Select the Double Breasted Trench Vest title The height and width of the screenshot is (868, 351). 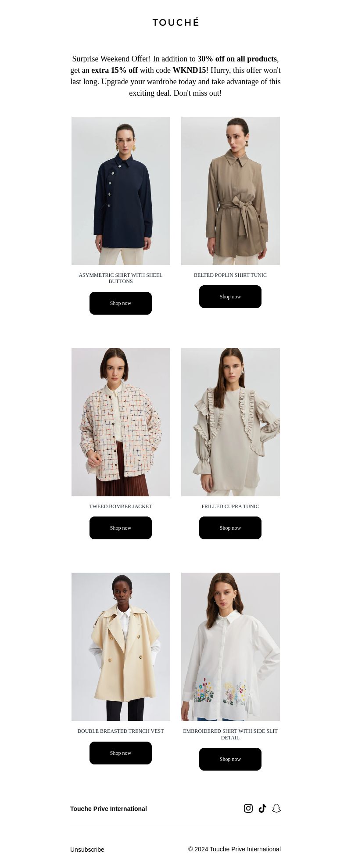point(121,731)
